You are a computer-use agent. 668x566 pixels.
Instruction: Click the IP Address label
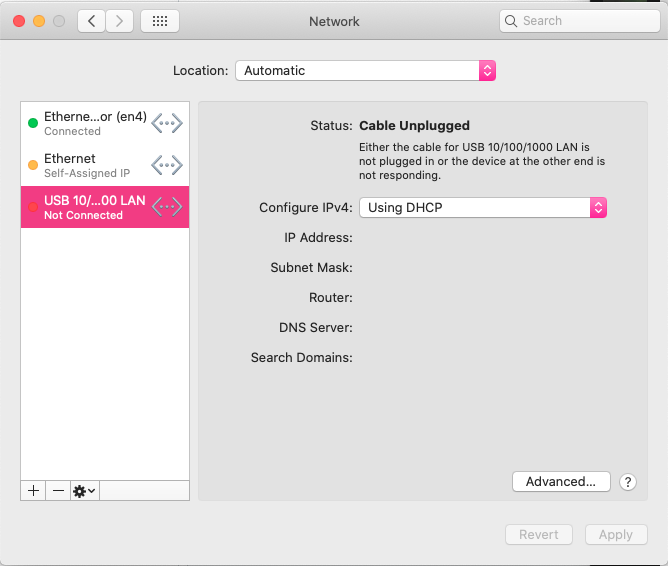point(318,238)
